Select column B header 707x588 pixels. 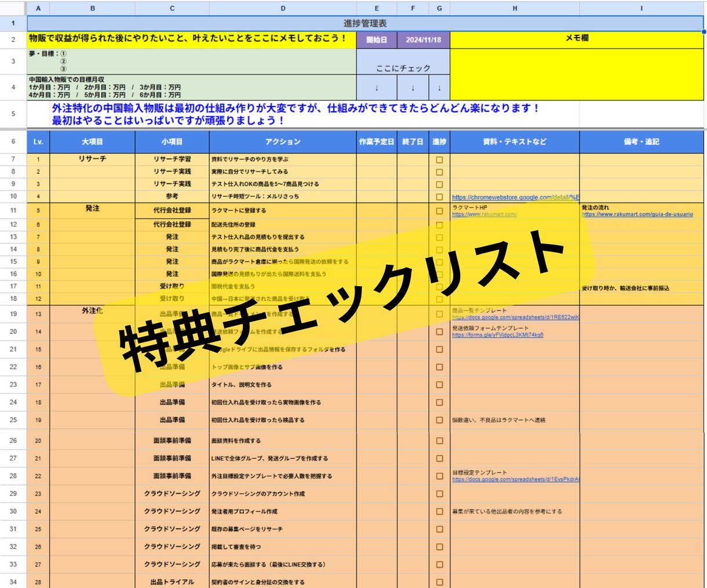[x=93, y=8]
